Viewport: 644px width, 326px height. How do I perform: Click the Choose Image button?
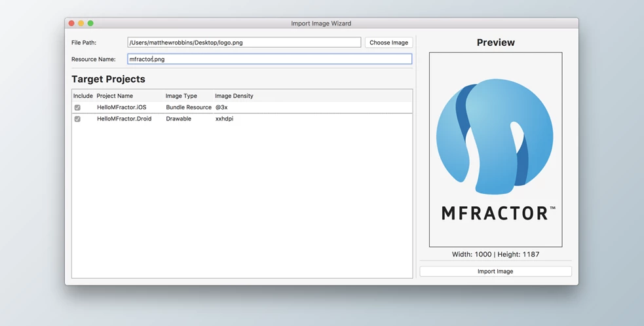388,43
